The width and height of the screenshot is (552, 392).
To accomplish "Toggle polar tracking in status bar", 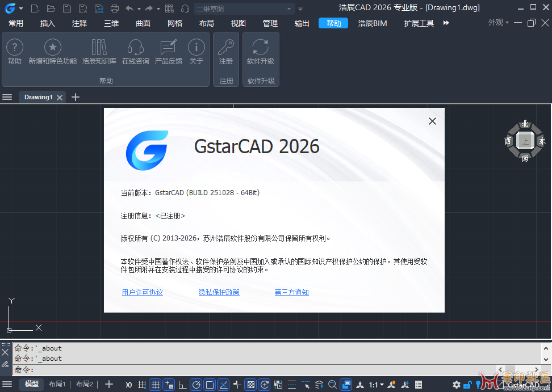I will [x=196, y=385].
